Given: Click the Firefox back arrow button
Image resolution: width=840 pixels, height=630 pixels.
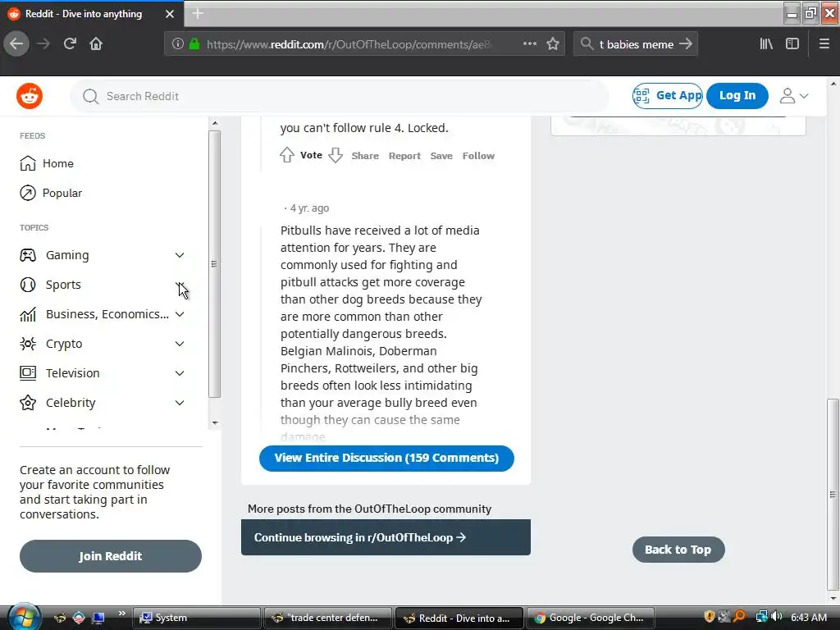Looking at the screenshot, I should 16,44.
